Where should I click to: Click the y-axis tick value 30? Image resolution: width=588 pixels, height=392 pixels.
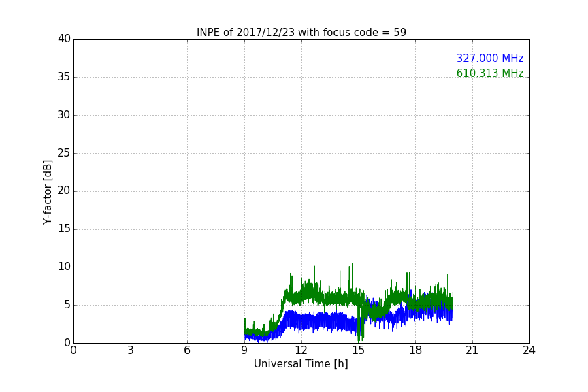64,115
